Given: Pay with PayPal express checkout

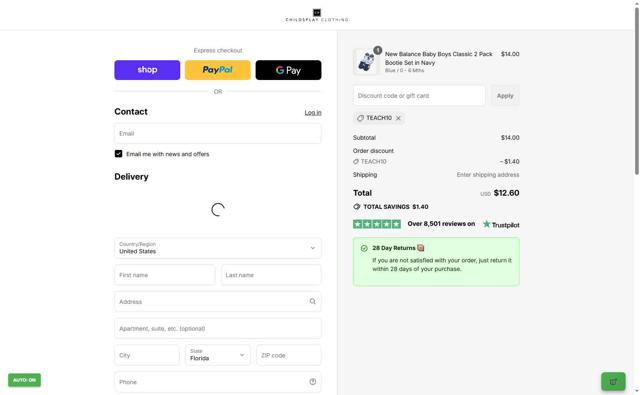Looking at the screenshot, I should (x=218, y=70).
